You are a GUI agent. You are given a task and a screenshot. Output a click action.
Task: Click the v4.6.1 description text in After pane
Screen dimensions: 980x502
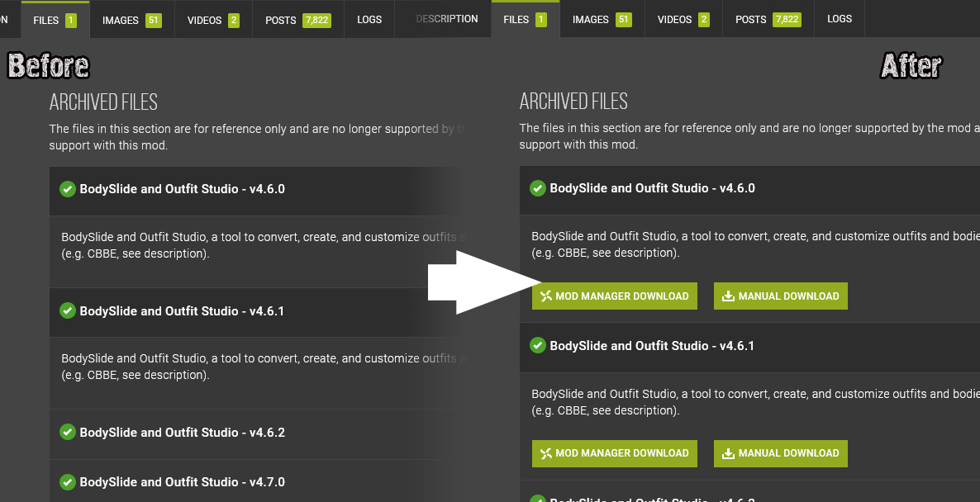click(755, 402)
